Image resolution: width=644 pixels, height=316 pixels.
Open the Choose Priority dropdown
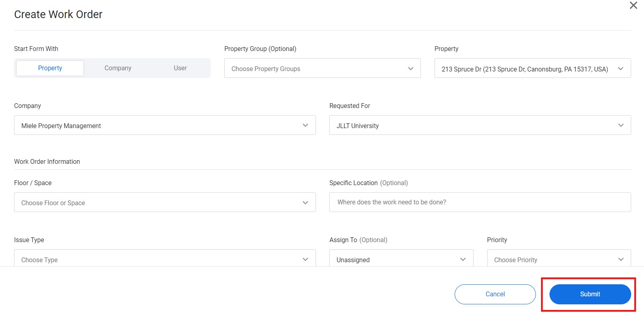pos(558,259)
